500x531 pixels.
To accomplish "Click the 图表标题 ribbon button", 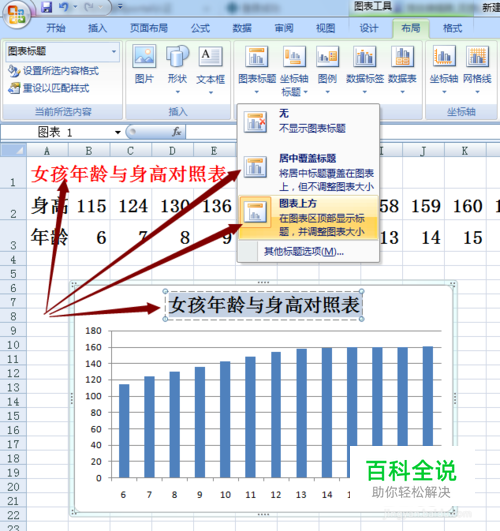I will point(257,70).
